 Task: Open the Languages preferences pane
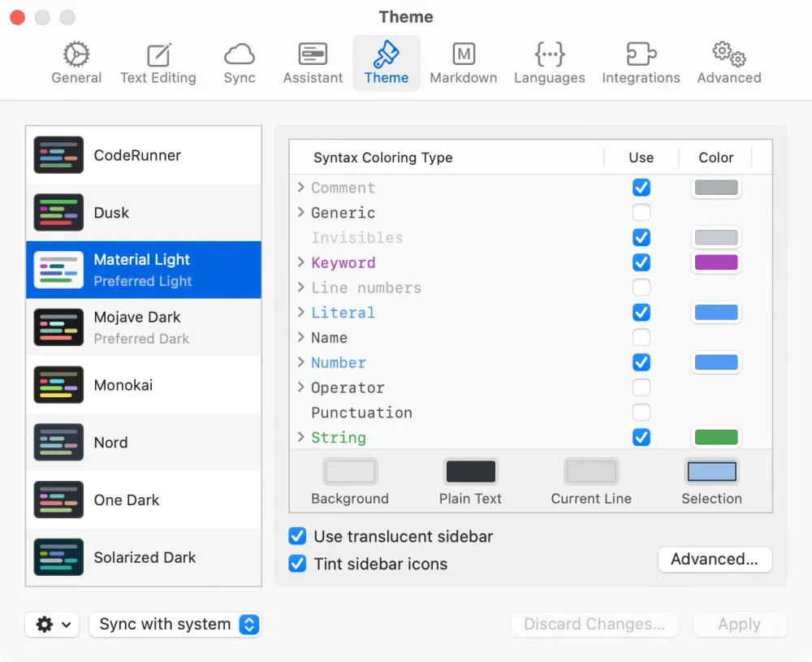[550, 63]
